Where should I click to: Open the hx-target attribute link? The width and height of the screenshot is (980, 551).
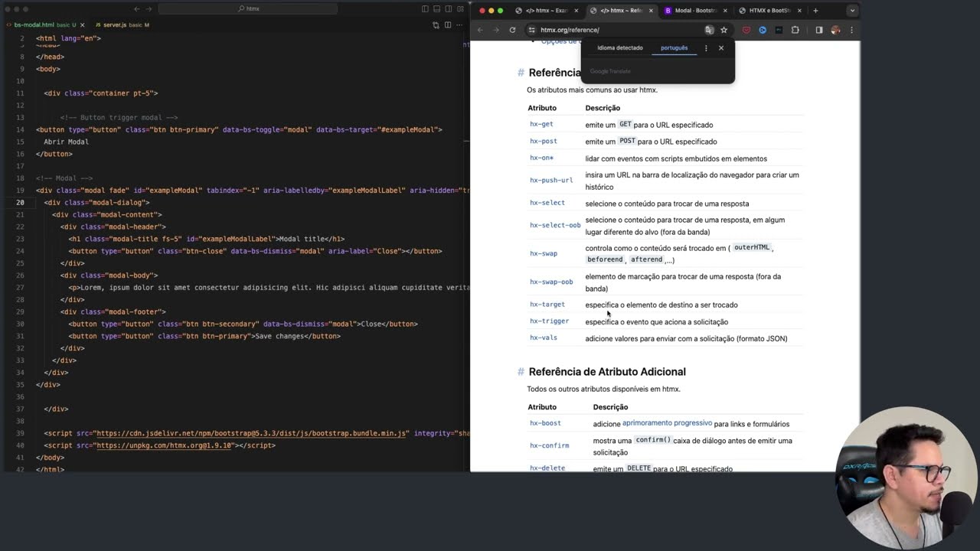click(547, 305)
